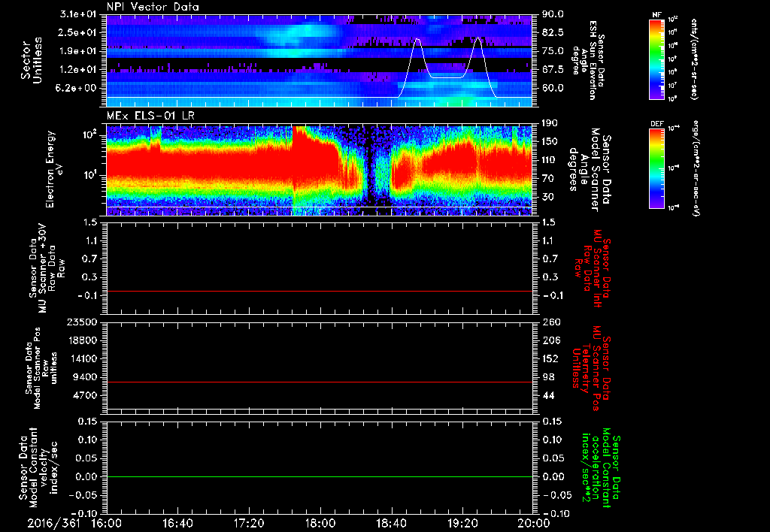Viewport: 770px width, 532px height.
Task: Click the 'NPI Vector Data' panel title
Action: point(153,7)
